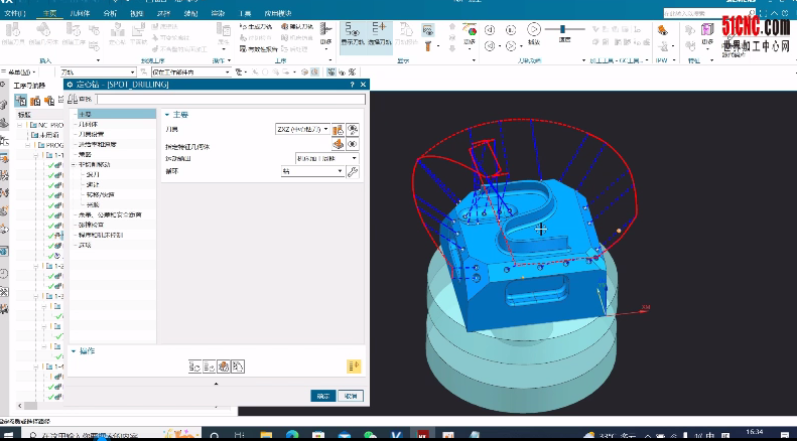Open the motion output dropdown
Screen dimensions: 797x441
pos(326,158)
